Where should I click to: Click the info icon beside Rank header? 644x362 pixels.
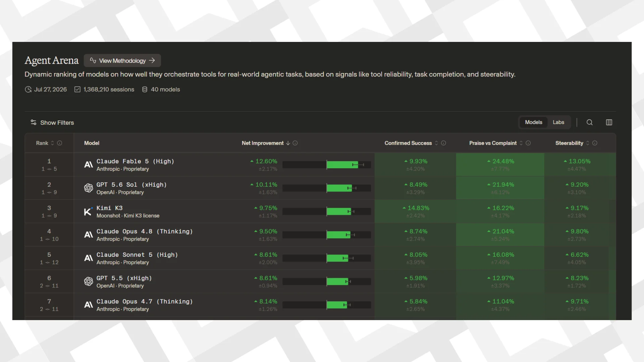point(60,143)
